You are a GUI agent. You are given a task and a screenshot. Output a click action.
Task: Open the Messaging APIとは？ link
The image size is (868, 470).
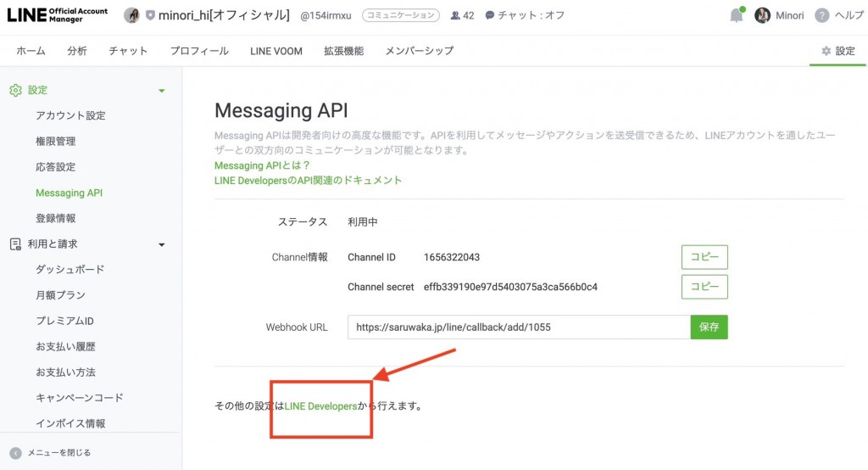click(262, 165)
